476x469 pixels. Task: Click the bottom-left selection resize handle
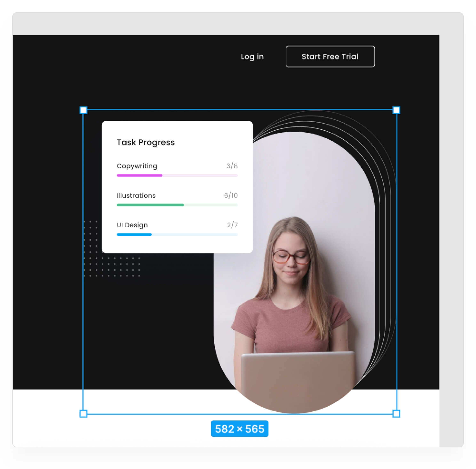(x=84, y=413)
